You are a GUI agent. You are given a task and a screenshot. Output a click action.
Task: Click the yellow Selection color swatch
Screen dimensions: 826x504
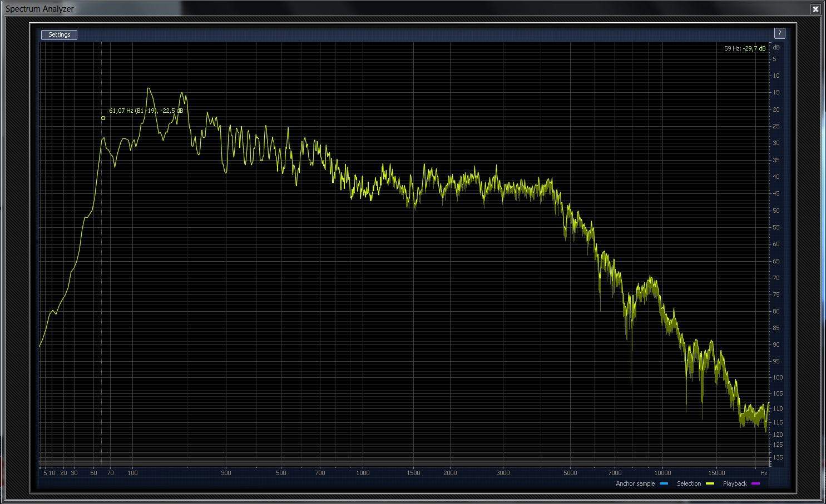tap(710, 483)
